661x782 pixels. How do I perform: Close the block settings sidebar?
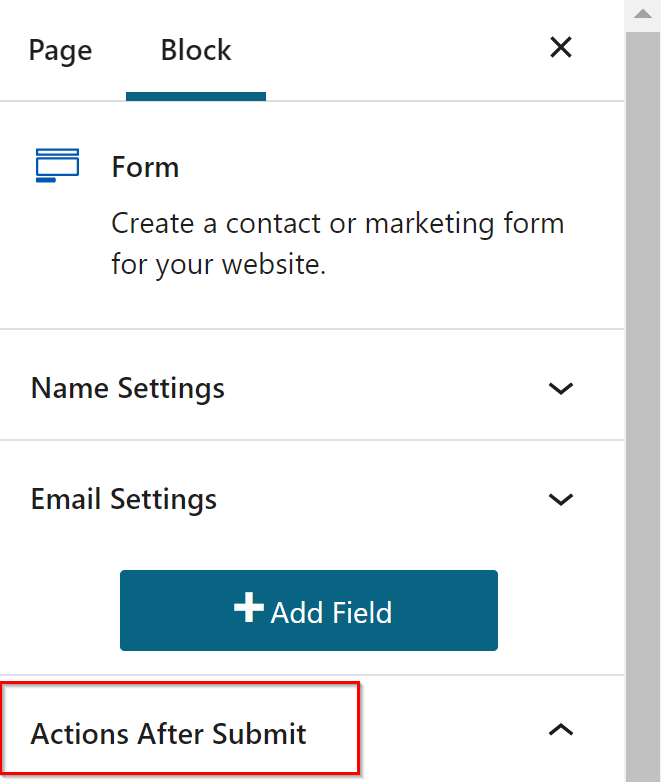(x=561, y=48)
